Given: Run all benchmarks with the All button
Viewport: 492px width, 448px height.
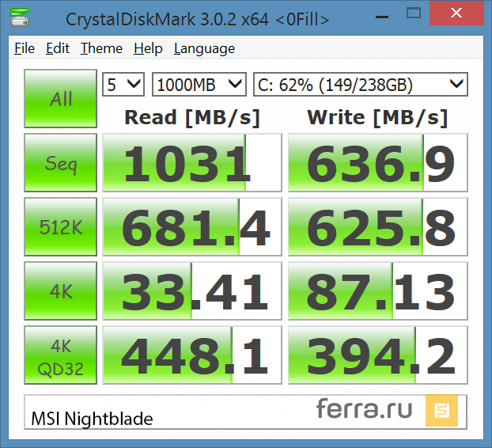Looking at the screenshot, I should tap(61, 99).
